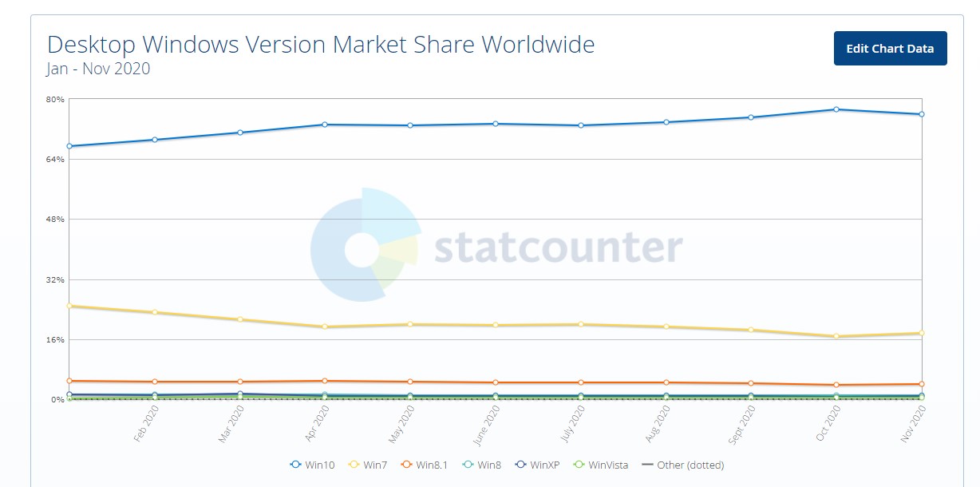
Task: Hide the Win8 line using legend
Action: 483,465
